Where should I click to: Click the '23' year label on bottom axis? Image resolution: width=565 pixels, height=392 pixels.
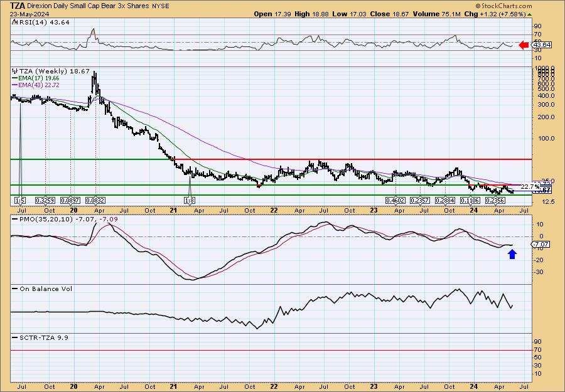tap(374, 386)
